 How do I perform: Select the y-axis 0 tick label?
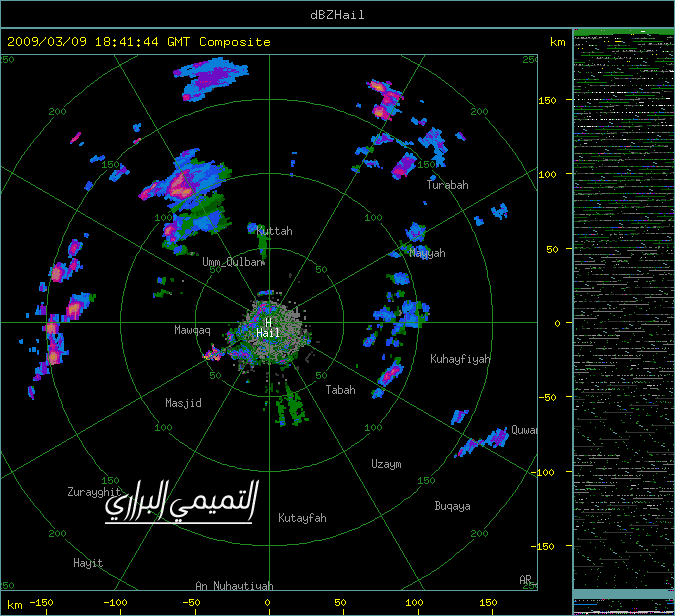557,323
